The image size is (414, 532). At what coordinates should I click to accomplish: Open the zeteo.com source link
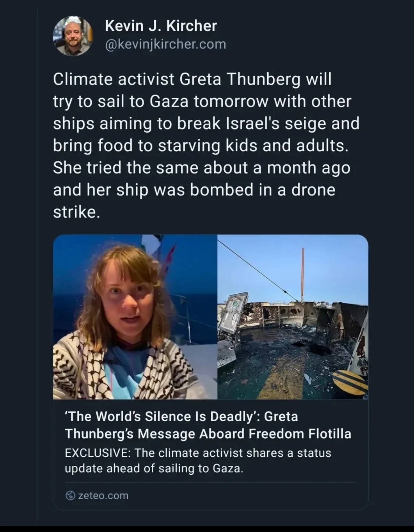coord(103,495)
